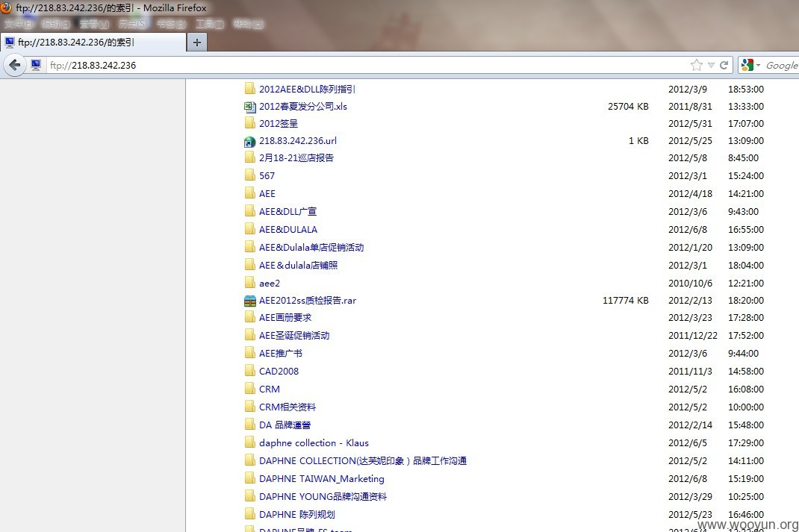Open the DAPHNE TAIWAN_Marketing folder link
This screenshot has height=532, width=799.
pos(322,478)
